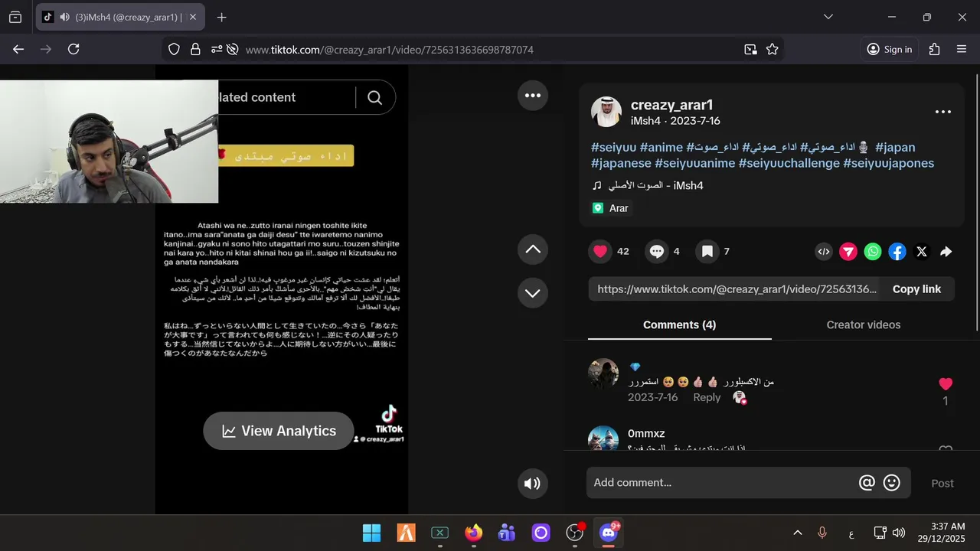Open the Arar location tag
Image resolution: width=980 pixels, height=551 pixels.
click(611, 208)
